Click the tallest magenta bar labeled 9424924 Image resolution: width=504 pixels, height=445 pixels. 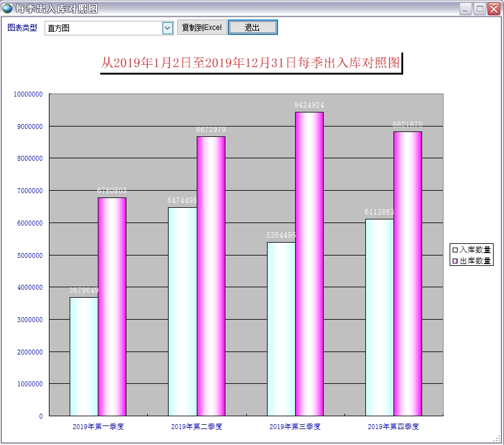[309, 263]
